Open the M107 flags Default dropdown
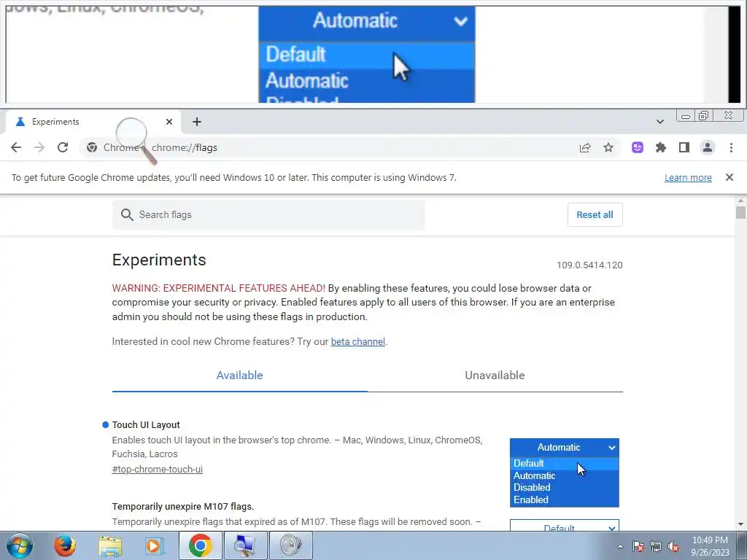This screenshot has width=747, height=560. coord(565,526)
